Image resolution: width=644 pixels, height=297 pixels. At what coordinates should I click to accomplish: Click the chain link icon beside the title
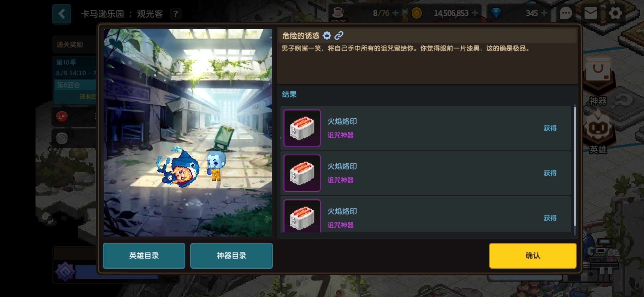tap(339, 35)
